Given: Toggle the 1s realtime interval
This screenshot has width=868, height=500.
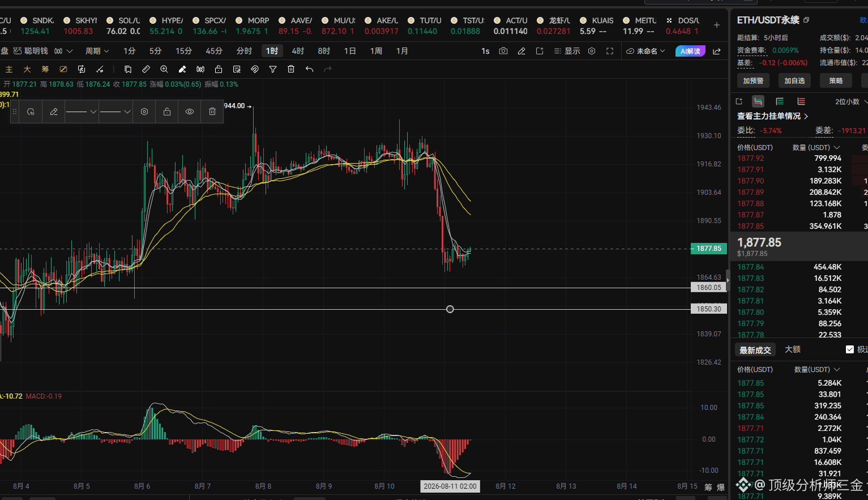Looking at the screenshot, I should pos(485,51).
